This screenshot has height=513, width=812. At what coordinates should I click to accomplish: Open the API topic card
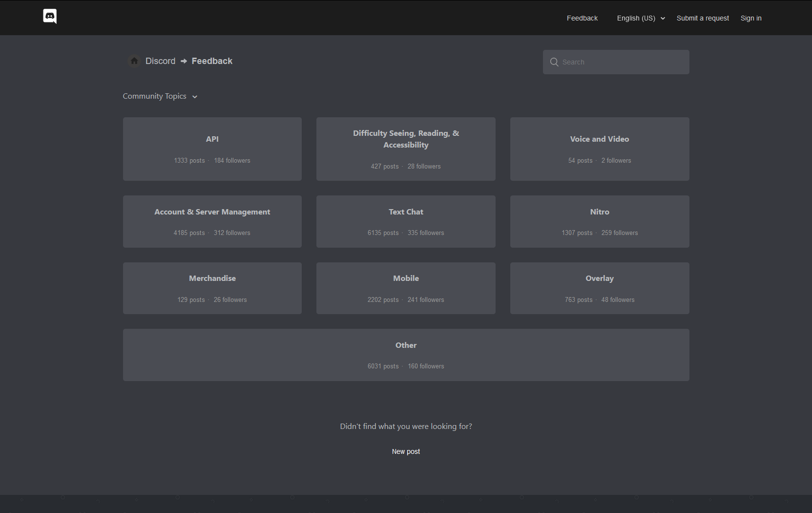212,149
